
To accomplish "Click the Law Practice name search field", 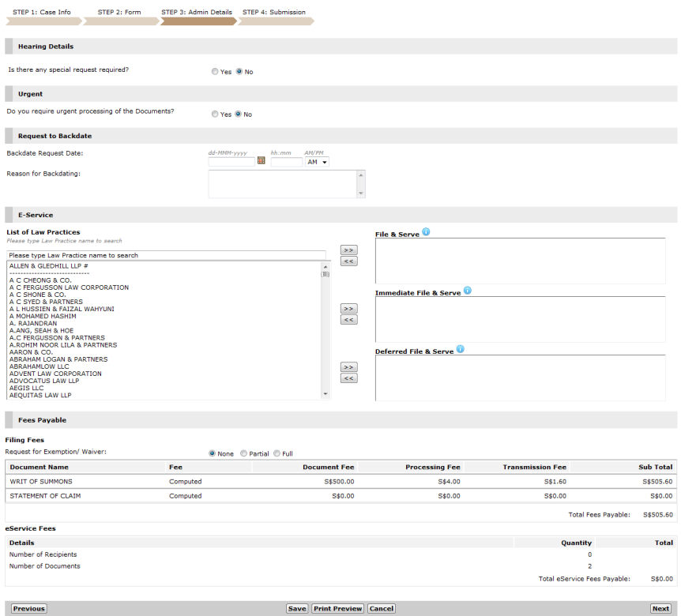I will click(166, 256).
